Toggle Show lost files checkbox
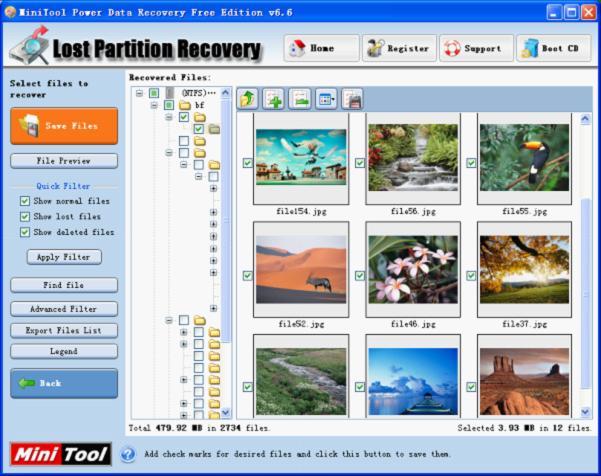The image size is (601, 476). click(x=25, y=217)
